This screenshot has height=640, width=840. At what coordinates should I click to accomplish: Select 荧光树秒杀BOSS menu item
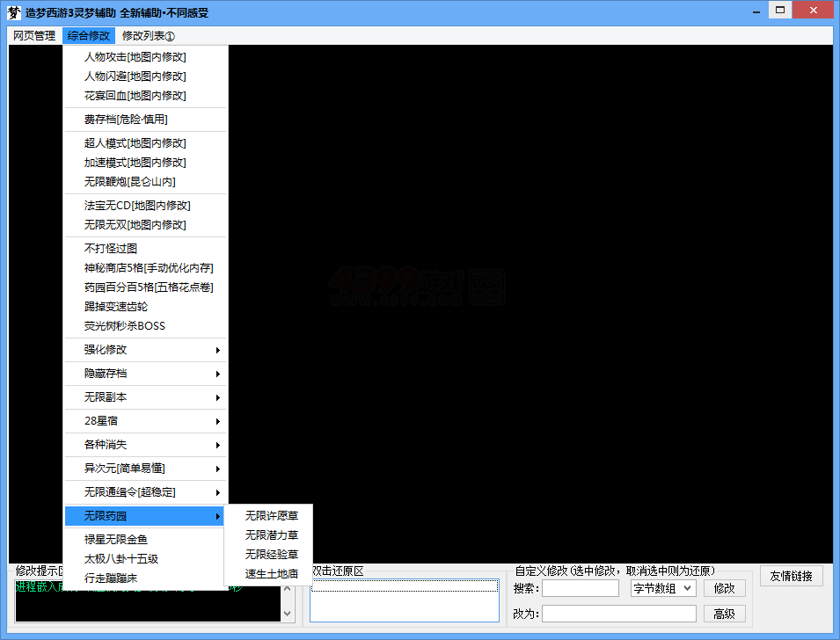[146, 325]
